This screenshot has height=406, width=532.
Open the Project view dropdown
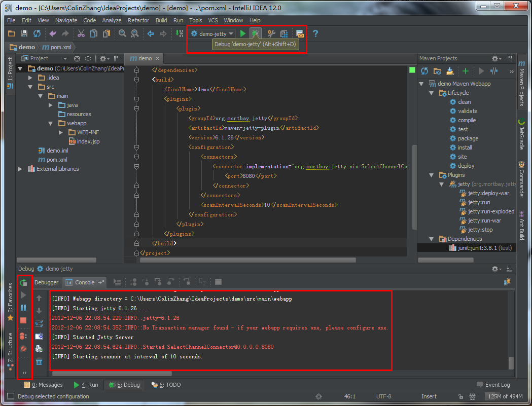[x=44, y=58]
